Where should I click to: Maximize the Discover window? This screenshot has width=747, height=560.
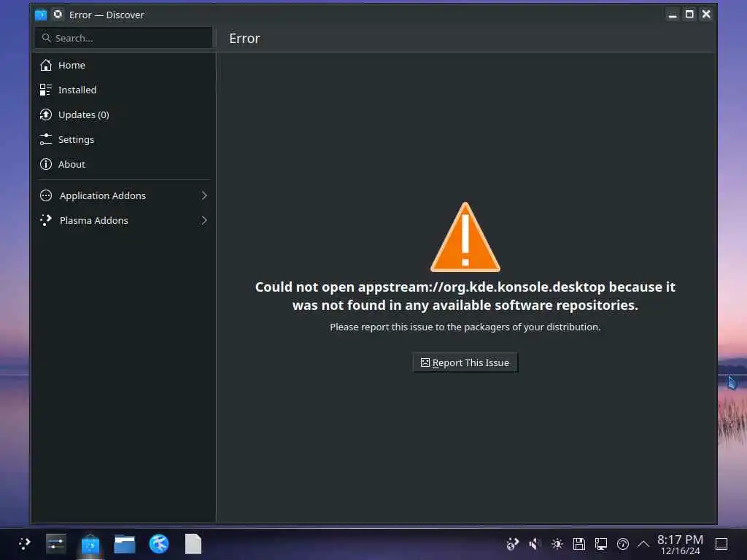coord(689,15)
